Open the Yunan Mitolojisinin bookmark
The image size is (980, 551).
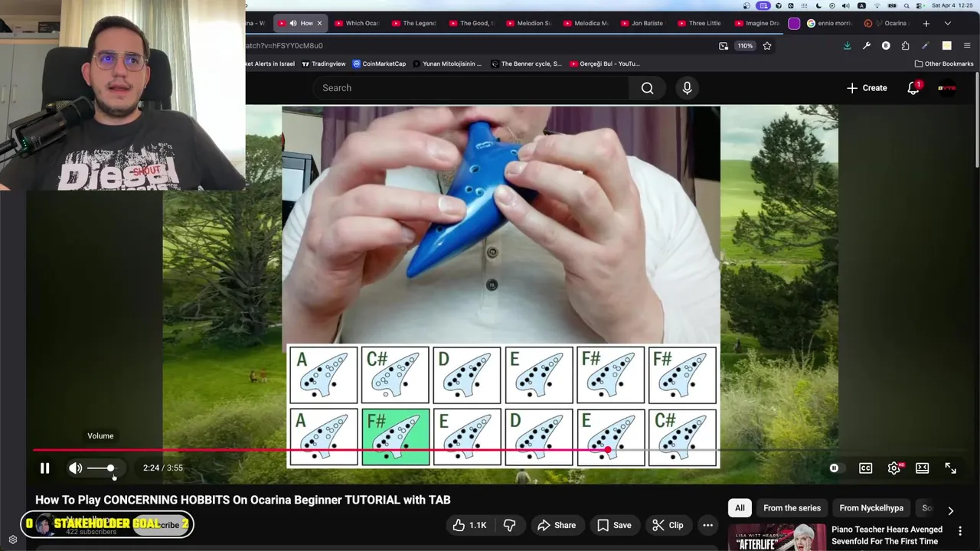coord(447,64)
